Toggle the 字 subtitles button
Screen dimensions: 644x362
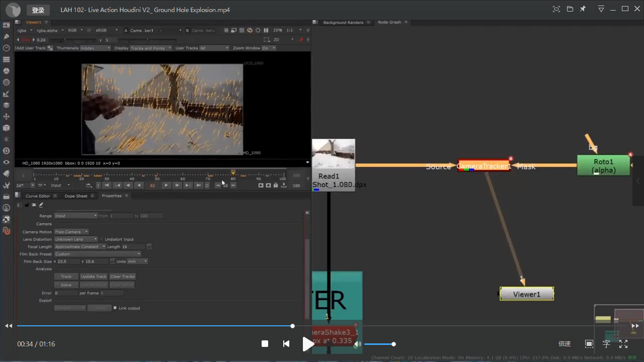(x=606, y=344)
